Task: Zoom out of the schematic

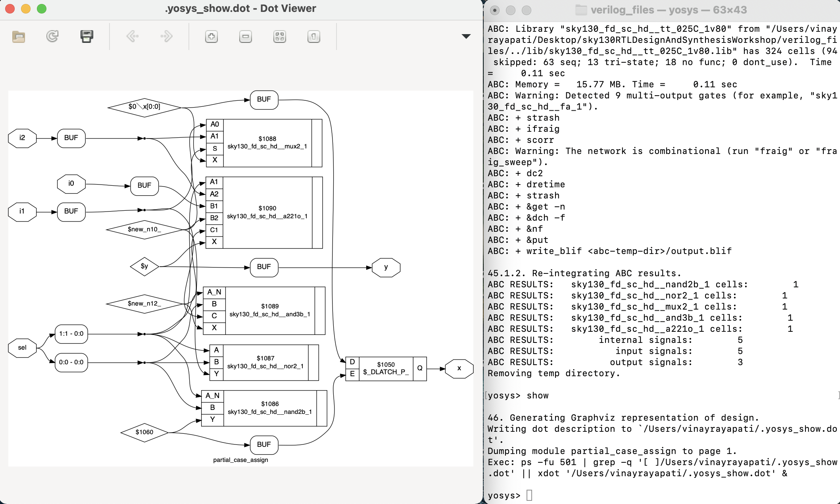Action: [245, 37]
